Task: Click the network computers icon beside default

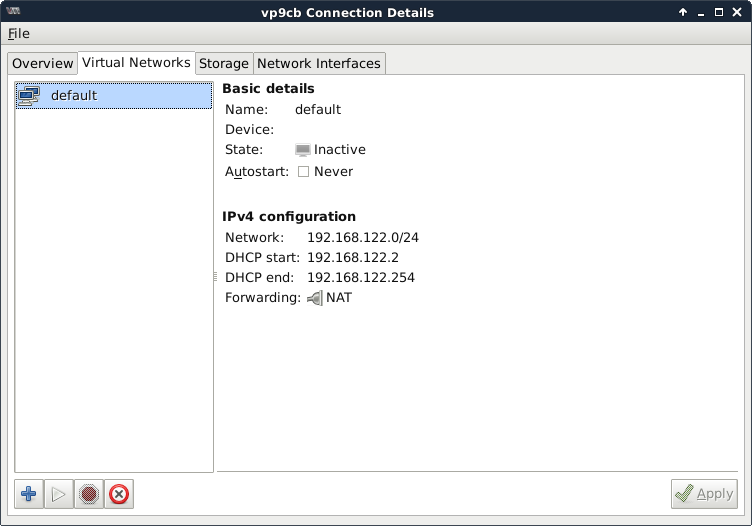Action: coord(30,96)
